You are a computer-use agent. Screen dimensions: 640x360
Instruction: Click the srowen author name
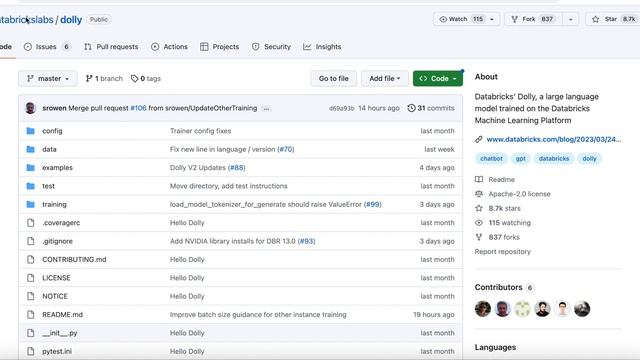(x=54, y=108)
